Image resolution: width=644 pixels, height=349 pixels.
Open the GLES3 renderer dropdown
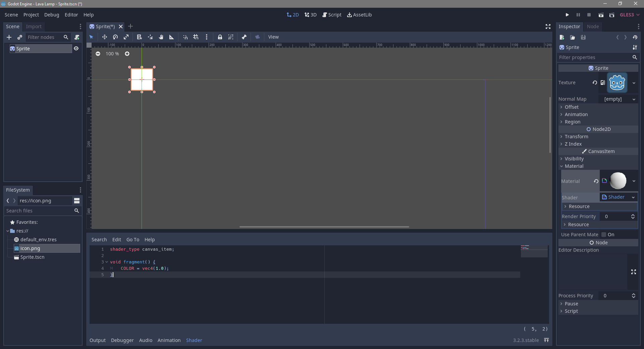click(630, 15)
